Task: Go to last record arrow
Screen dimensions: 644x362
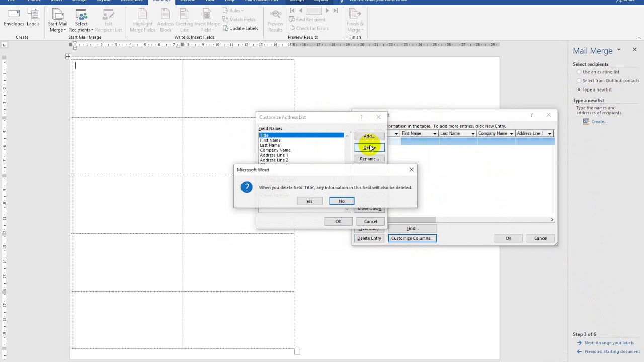Action: coord(336,11)
